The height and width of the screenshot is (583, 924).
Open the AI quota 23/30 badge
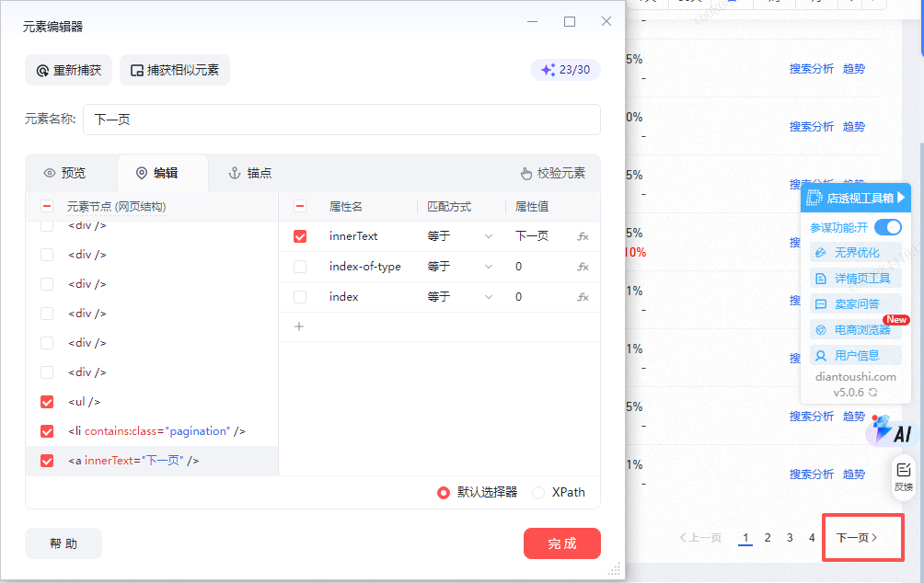coord(565,70)
